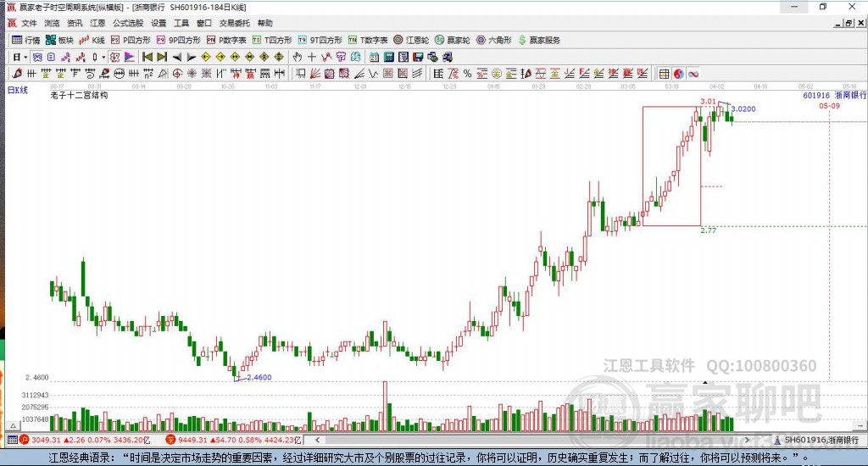Click horizontal scrollbar left arrow
868x466 pixels.
[x=317, y=440]
